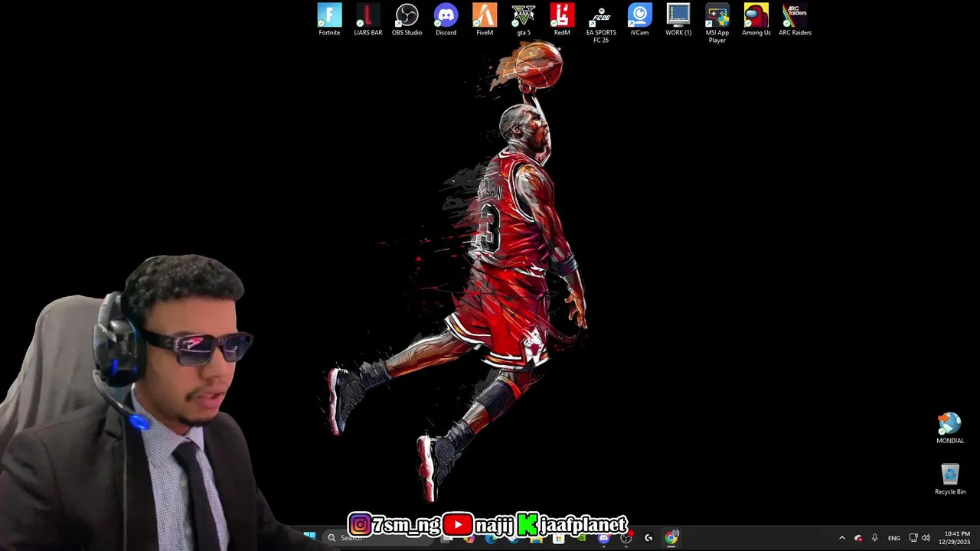The width and height of the screenshot is (980, 551).
Task: Select the RedM desktop shortcut
Action: click(x=562, y=20)
